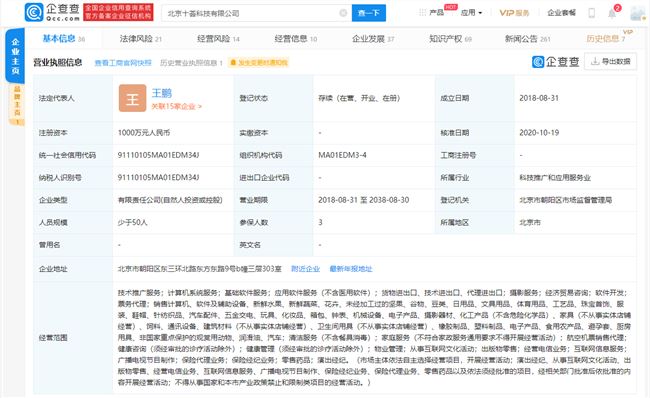Expand the 应用 dropdown

coord(472,12)
